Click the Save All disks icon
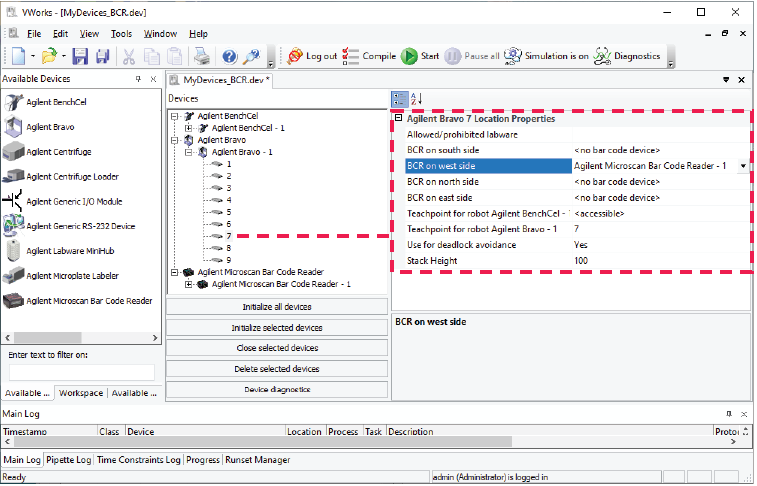The image size is (757, 486). [x=102, y=56]
